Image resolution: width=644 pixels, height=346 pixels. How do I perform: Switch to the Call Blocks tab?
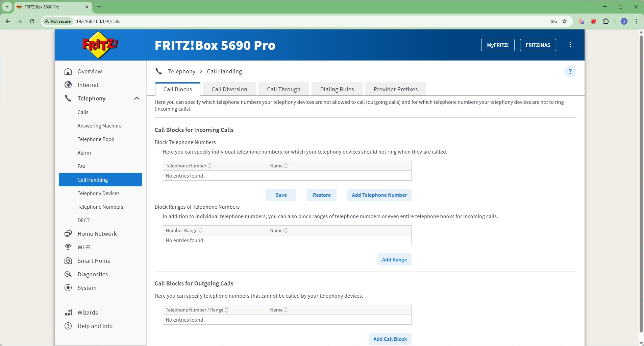178,89
